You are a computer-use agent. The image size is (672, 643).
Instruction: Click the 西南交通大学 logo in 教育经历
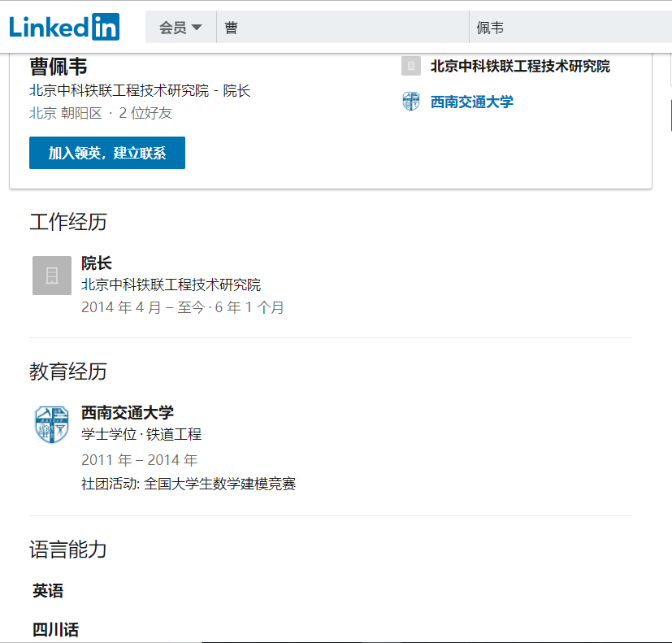52,424
